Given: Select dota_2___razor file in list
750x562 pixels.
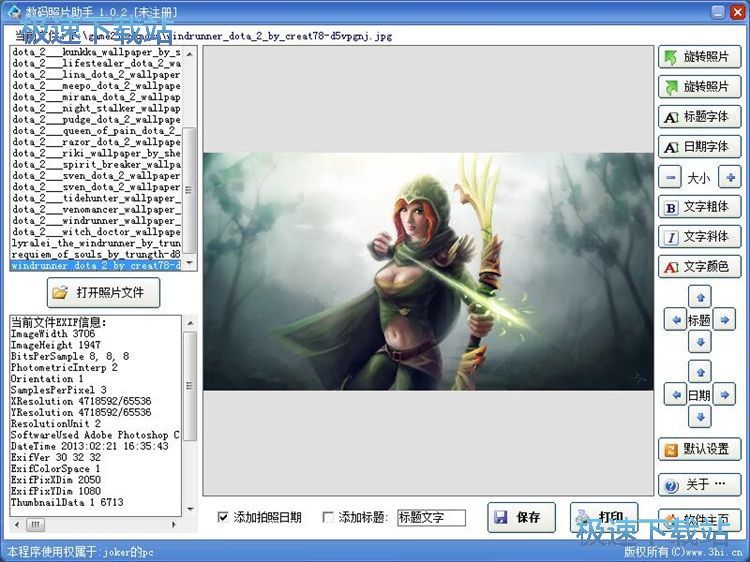Looking at the screenshot, I should click(x=96, y=142).
